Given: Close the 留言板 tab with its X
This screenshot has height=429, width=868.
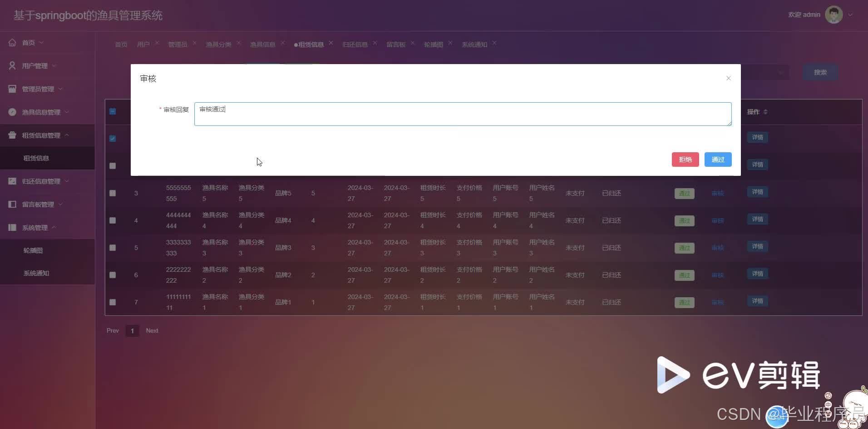Looking at the screenshot, I should tap(413, 43).
